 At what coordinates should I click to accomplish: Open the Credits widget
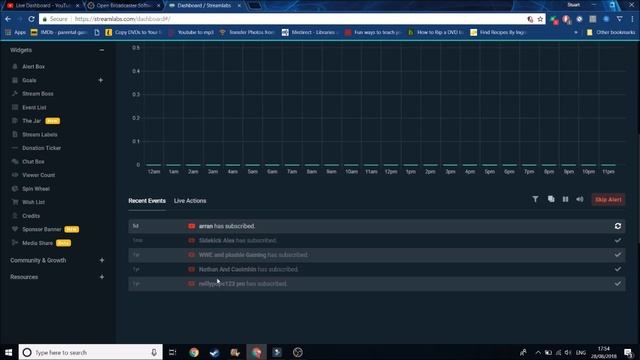pyautogui.click(x=31, y=216)
